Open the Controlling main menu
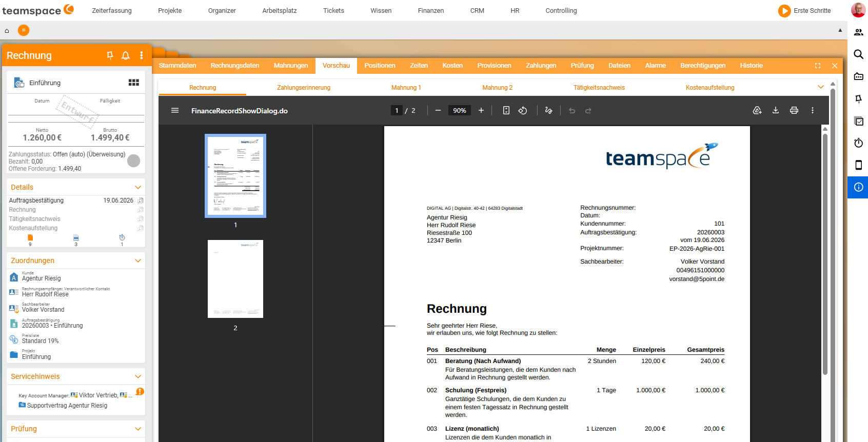Screen dimensions: 868x442 (561, 10)
